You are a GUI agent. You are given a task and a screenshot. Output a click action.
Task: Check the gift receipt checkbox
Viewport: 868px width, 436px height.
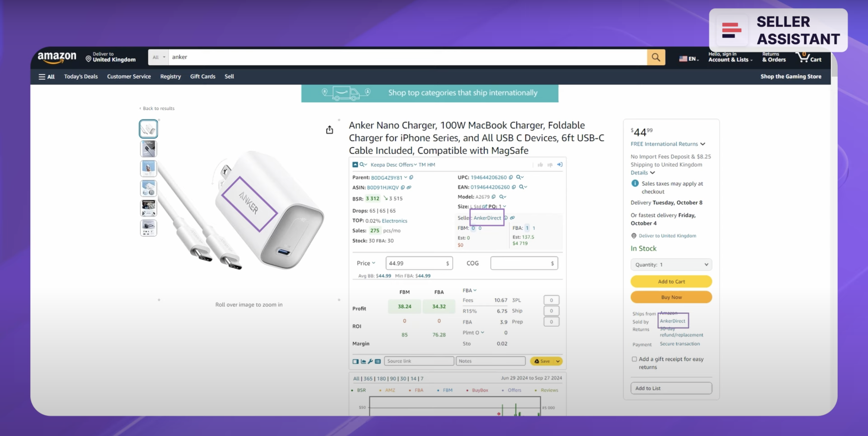(634, 359)
